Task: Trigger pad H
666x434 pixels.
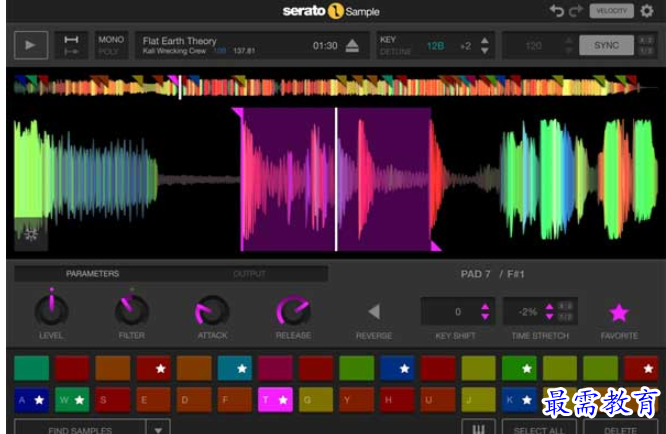Action: 397,400
